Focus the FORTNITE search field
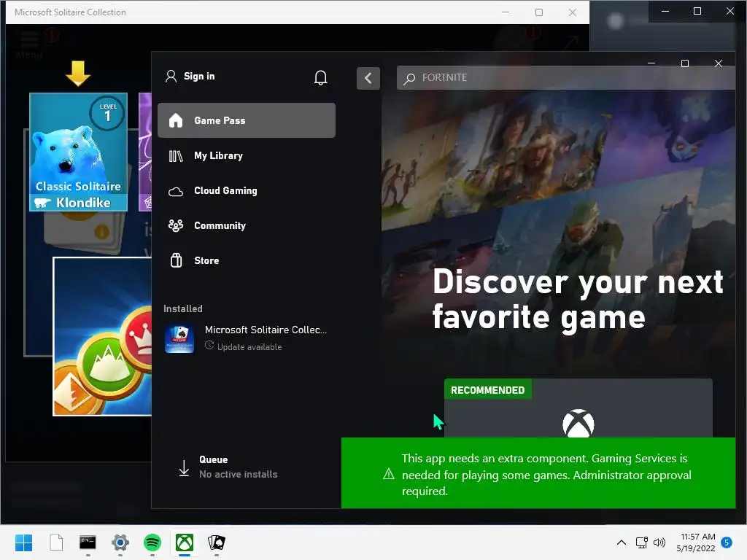This screenshot has width=747, height=560. 565,77
